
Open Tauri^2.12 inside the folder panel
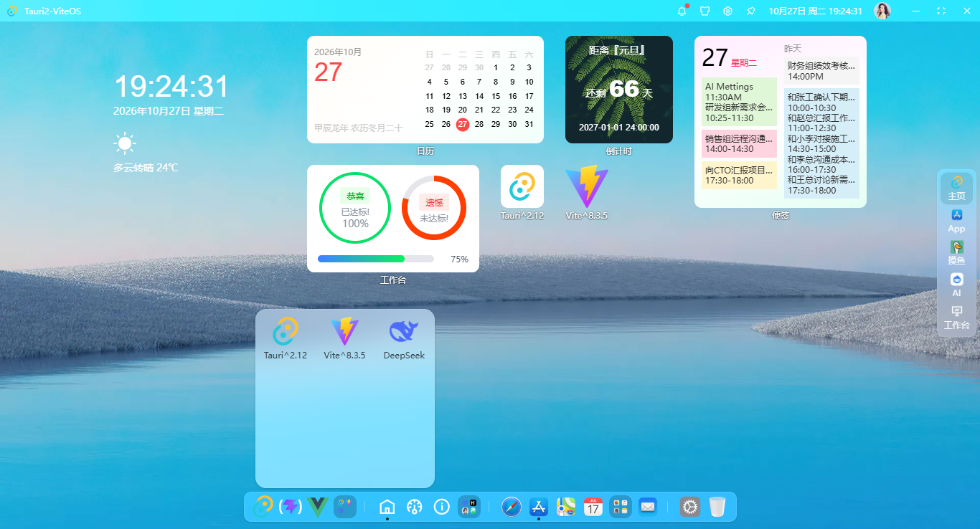coord(286,338)
